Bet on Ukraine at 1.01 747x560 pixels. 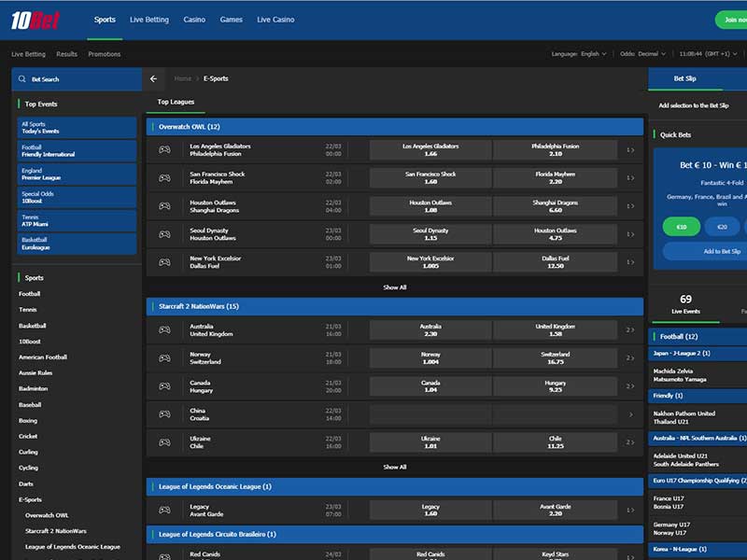coord(430,442)
